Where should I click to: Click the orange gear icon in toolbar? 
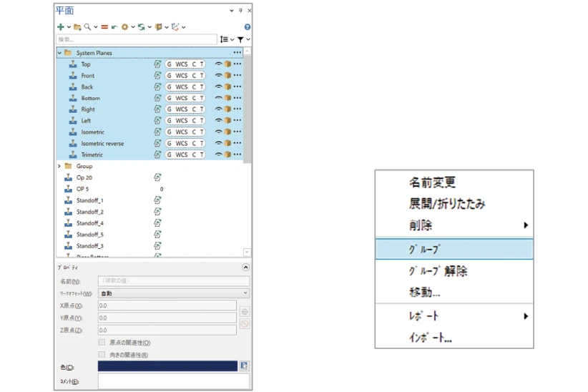124,27
